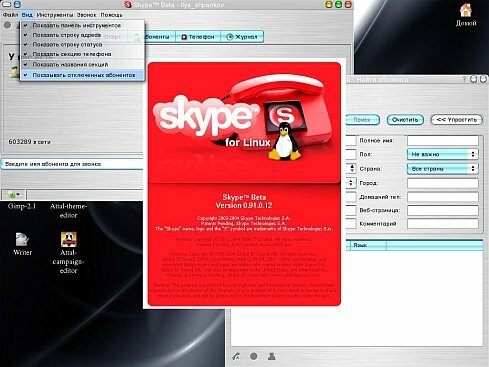Open the Страна dropdown (Все страны)
The image size is (489, 367).
(x=443, y=169)
